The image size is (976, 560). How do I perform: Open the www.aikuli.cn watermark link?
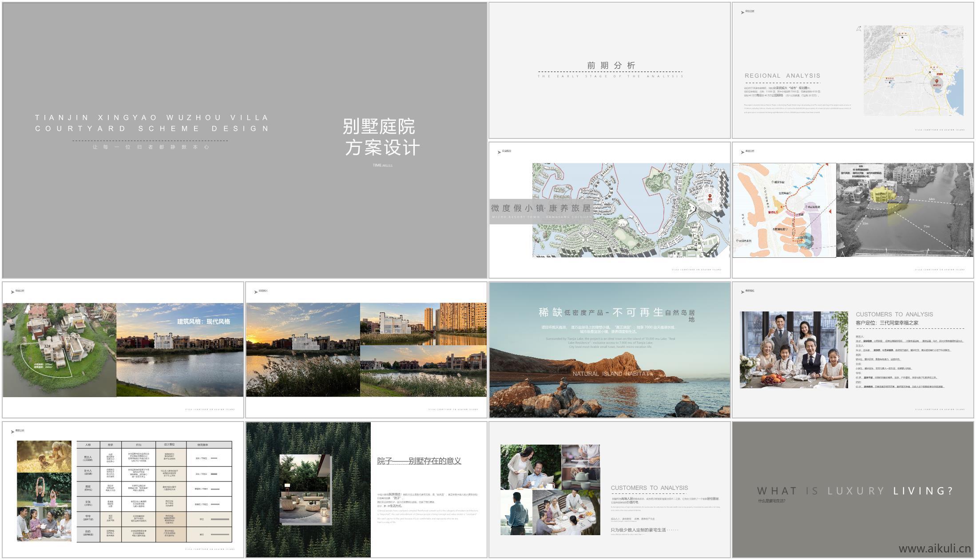(x=934, y=549)
